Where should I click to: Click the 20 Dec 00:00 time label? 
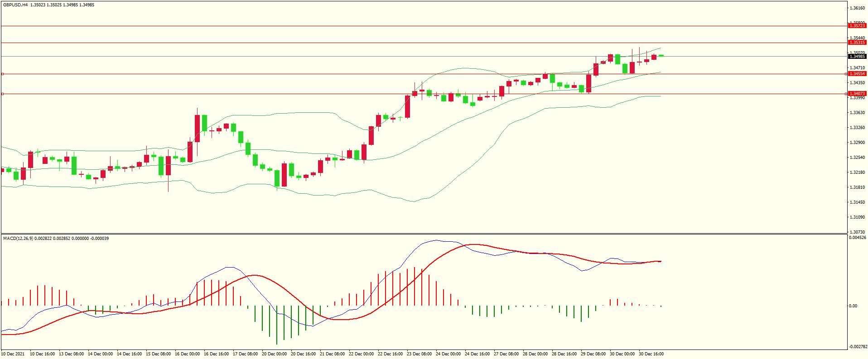click(x=274, y=354)
